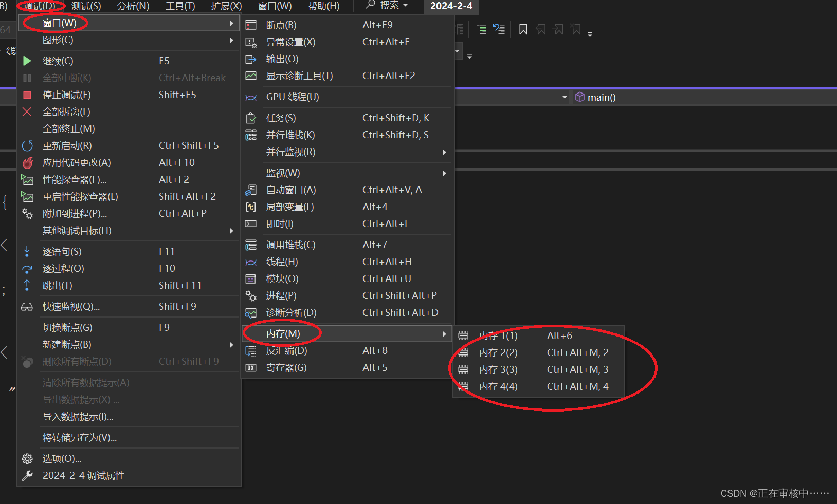Choose 将转储另存为(V)... menu item
837x504 pixels.
point(129,438)
